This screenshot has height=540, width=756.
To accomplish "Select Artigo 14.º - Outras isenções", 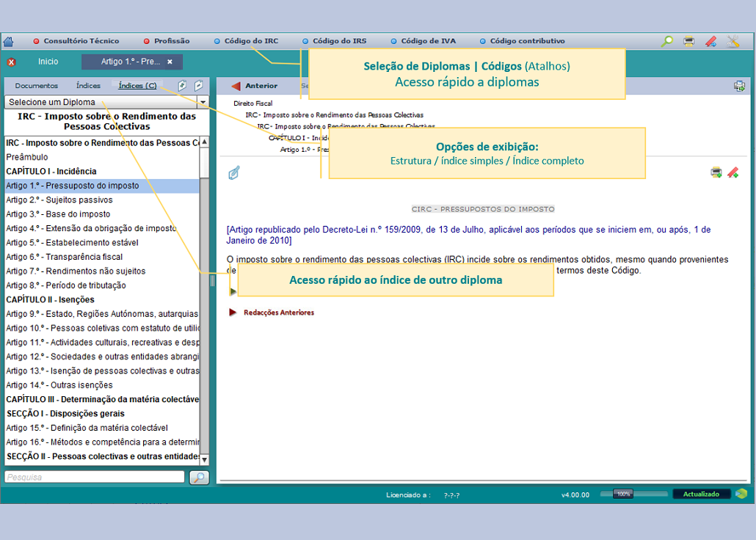I will (102, 385).
